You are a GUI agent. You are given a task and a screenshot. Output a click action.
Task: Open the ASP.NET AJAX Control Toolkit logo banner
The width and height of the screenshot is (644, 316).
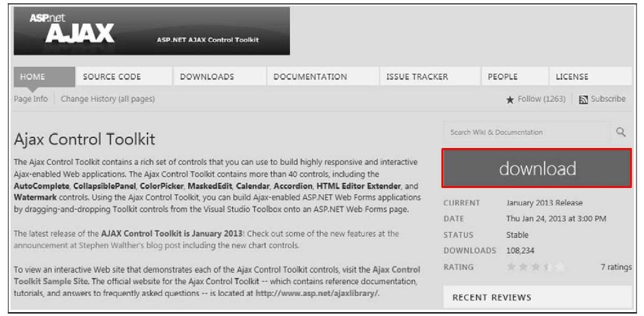151,31
